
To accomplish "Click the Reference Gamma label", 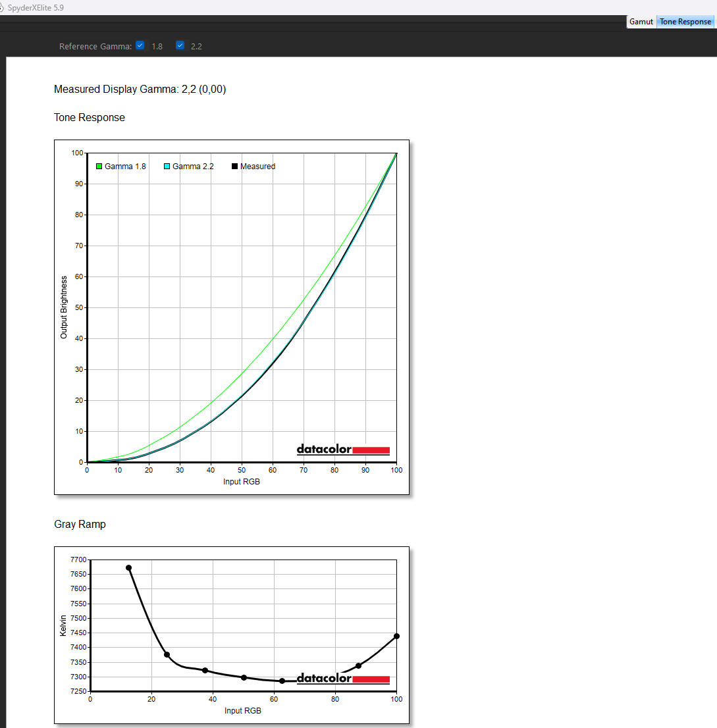I will point(95,47).
